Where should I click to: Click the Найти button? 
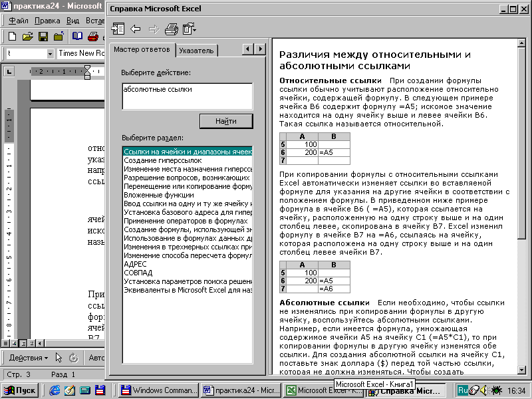click(x=226, y=121)
